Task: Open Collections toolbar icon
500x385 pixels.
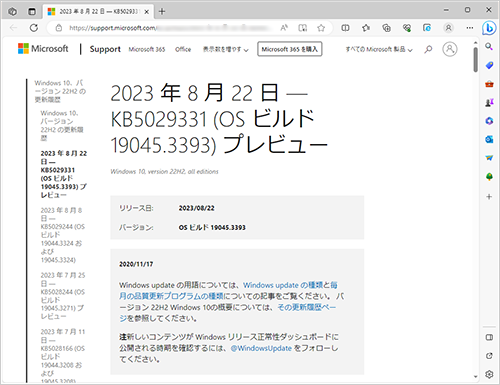Action: click(x=387, y=28)
